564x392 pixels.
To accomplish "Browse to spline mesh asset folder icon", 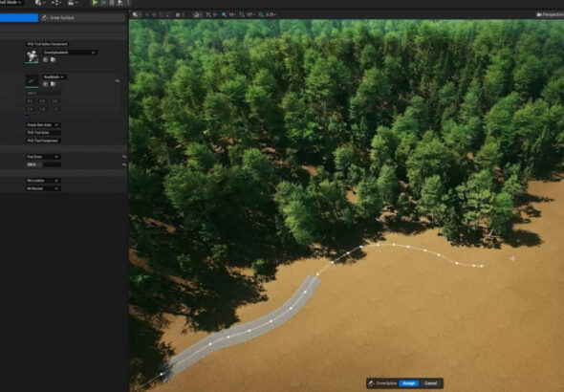I will pos(54,59).
